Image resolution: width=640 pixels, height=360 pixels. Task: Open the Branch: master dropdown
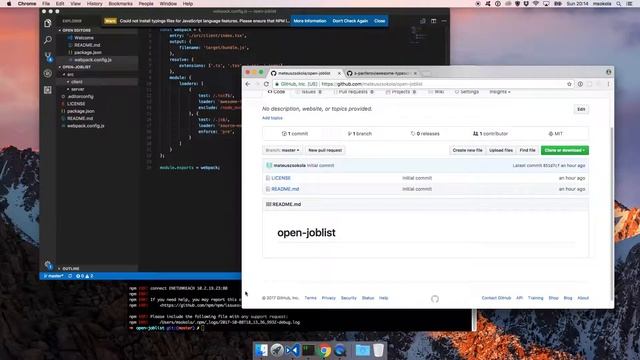coord(282,150)
